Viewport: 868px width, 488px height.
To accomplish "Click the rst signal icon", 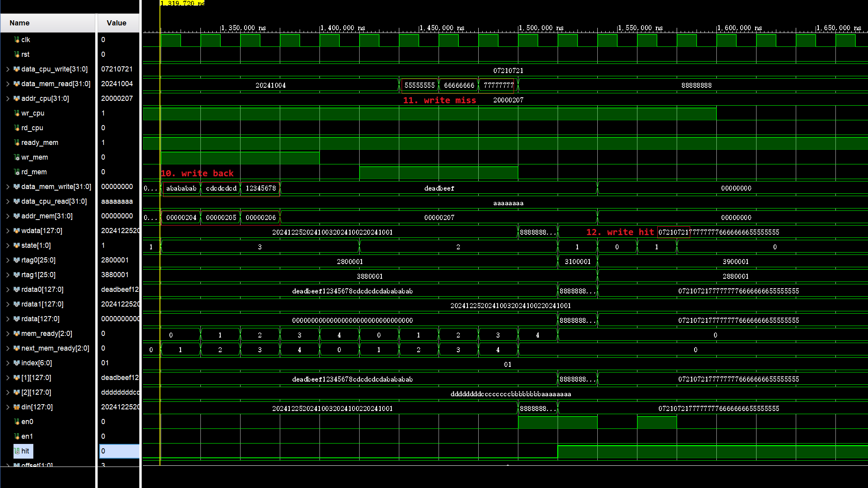I will pos(17,54).
